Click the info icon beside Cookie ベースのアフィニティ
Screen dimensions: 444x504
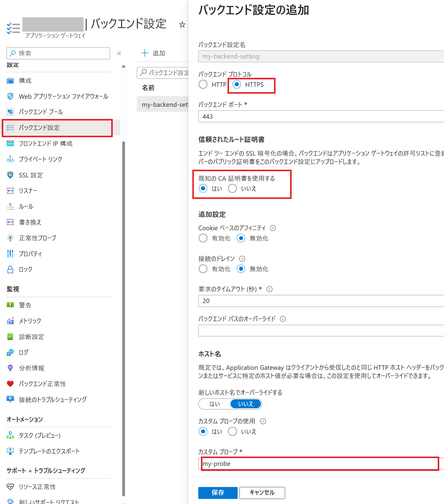[x=273, y=228]
